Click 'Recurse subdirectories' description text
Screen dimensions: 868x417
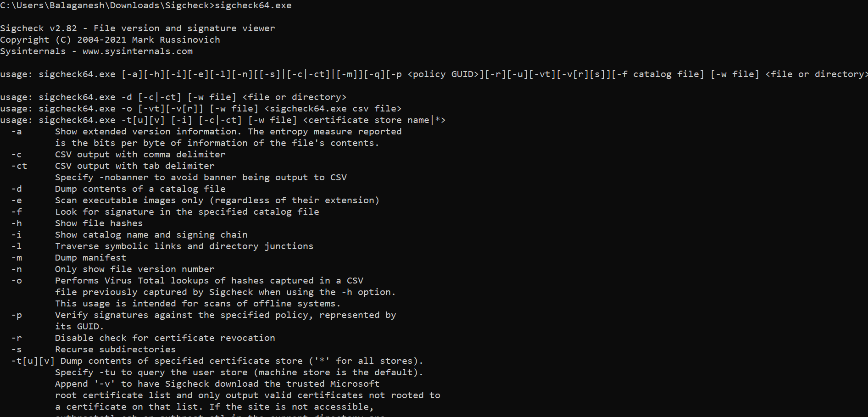(116, 350)
